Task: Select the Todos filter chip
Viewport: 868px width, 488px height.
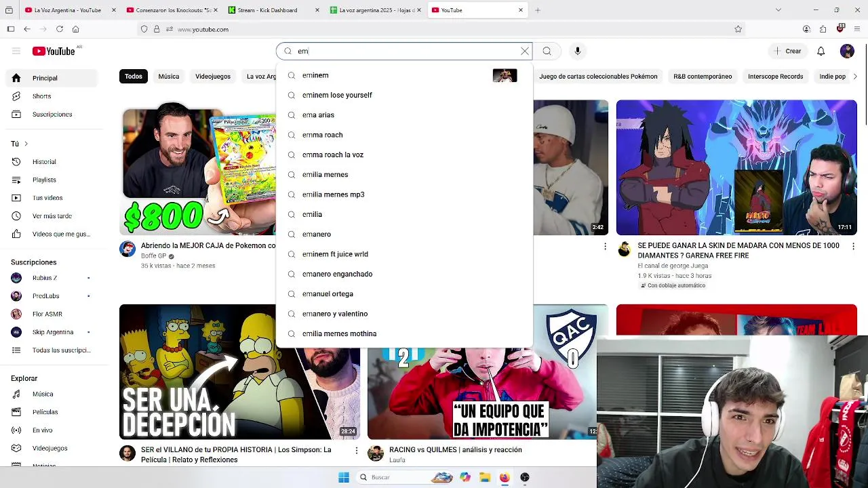Action: [134, 77]
